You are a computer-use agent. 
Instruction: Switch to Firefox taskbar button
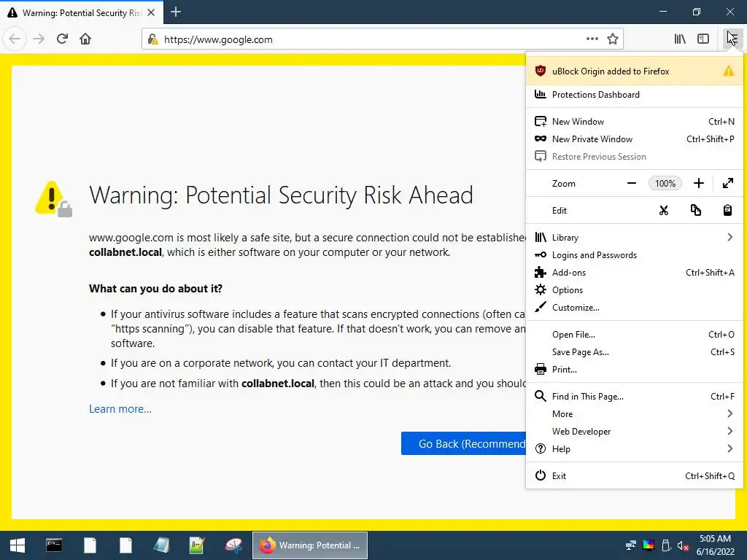click(309, 545)
